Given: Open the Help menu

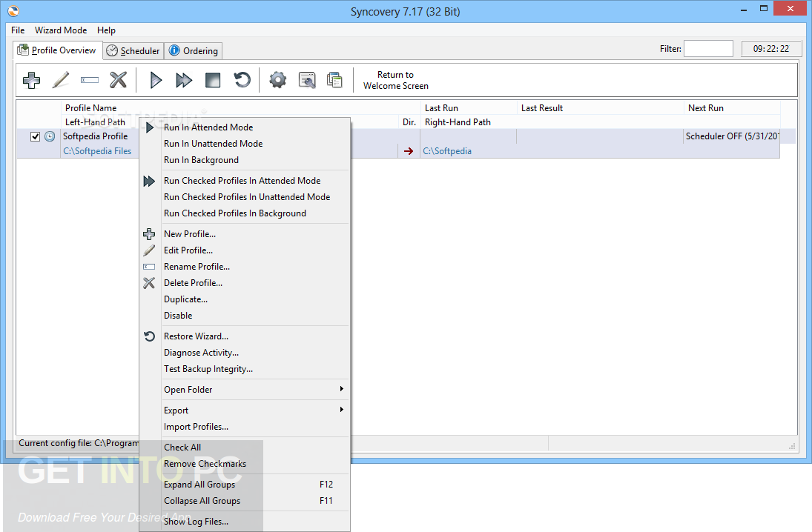Looking at the screenshot, I should pyautogui.click(x=106, y=30).
